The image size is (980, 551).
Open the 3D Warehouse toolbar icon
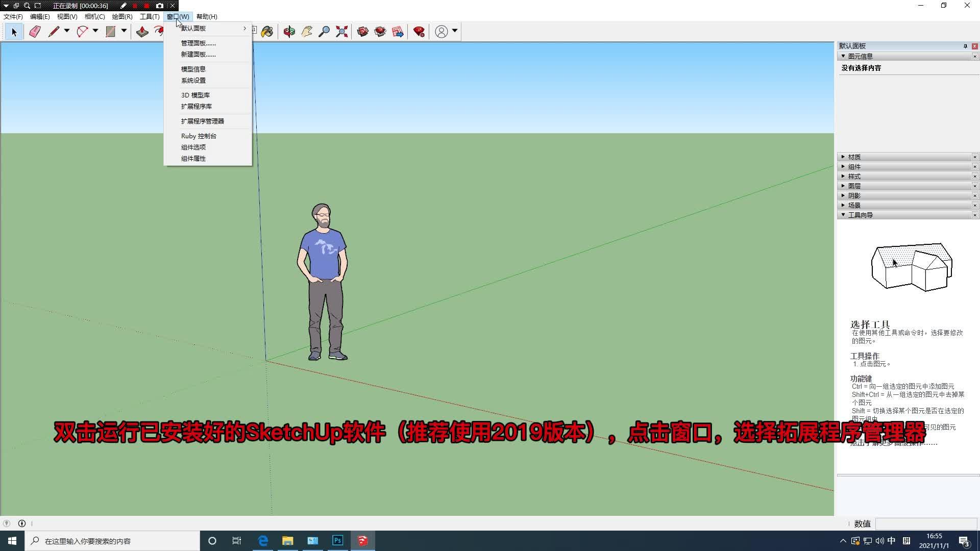363,32
